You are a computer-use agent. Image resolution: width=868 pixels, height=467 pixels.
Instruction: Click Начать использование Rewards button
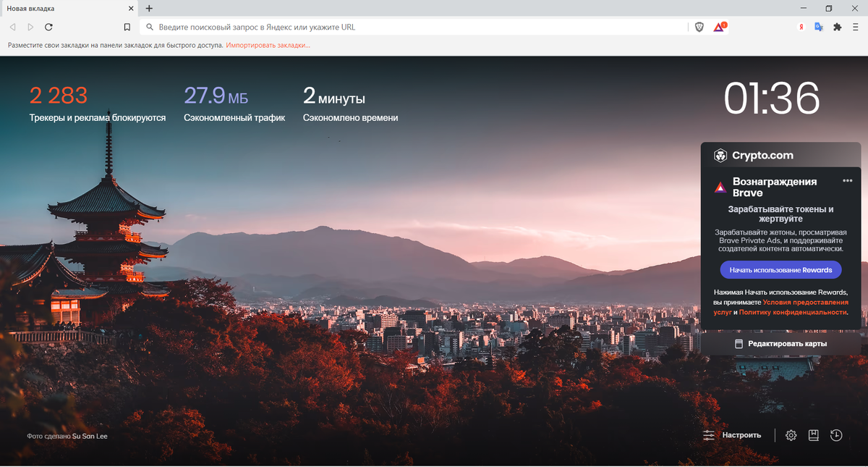click(780, 270)
